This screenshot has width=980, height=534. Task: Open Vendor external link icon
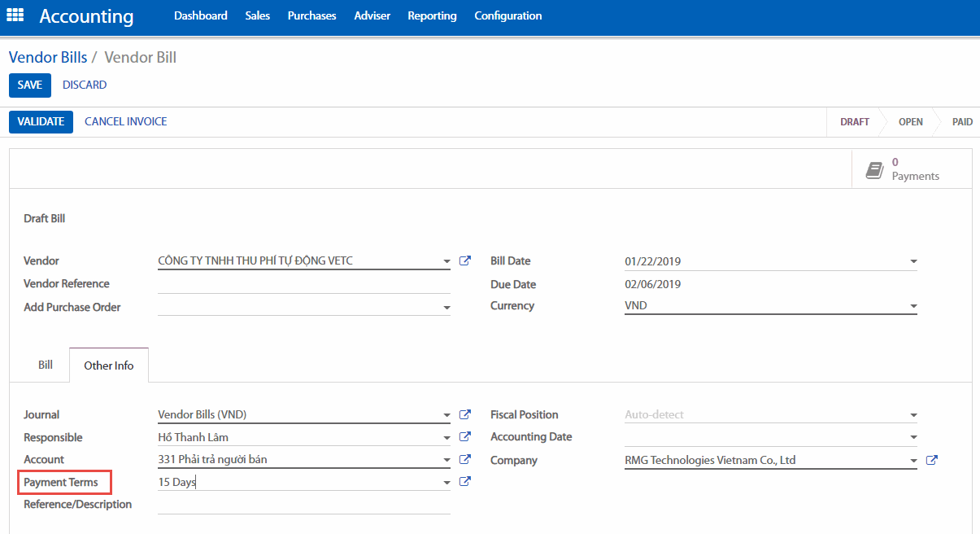(465, 261)
